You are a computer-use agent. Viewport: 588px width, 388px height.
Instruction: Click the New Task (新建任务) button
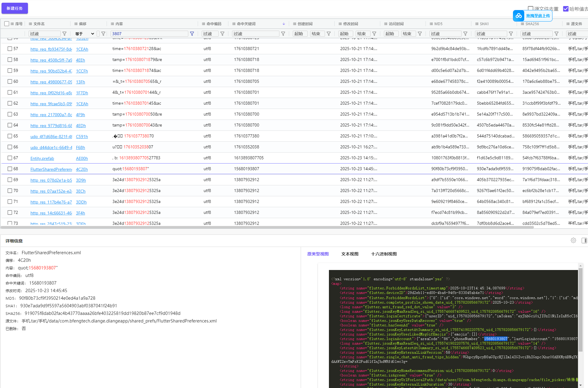15,8
